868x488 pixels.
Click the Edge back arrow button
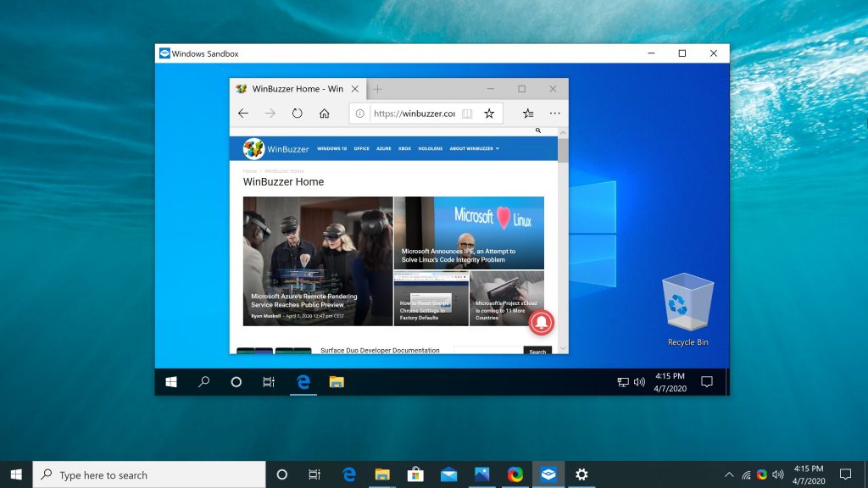tap(243, 114)
